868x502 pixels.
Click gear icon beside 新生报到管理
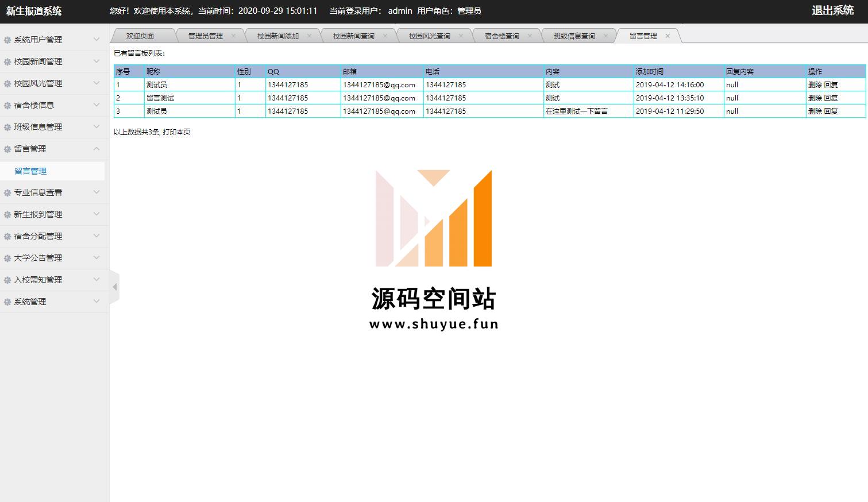pos(7,214)
